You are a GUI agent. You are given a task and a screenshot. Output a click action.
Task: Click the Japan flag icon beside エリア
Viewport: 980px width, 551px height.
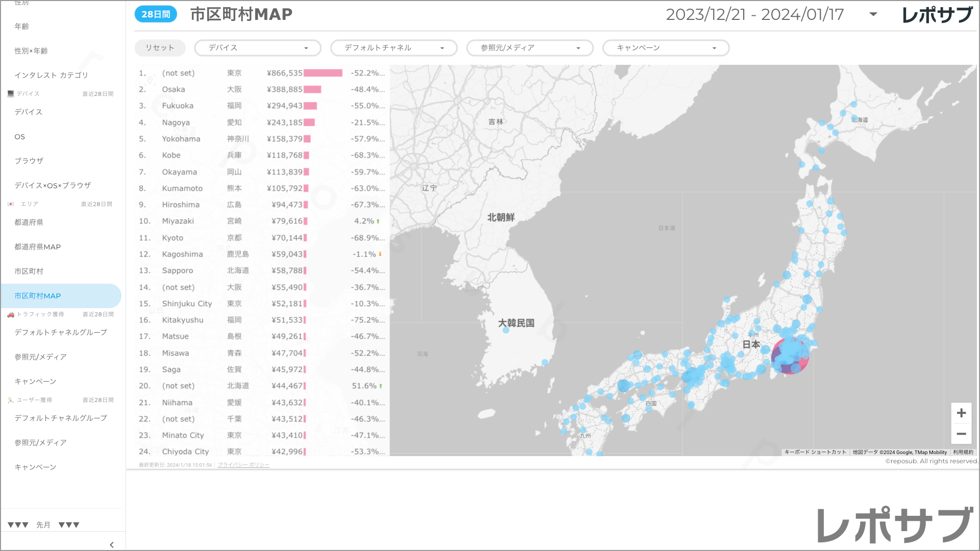(x=11, y=204)
